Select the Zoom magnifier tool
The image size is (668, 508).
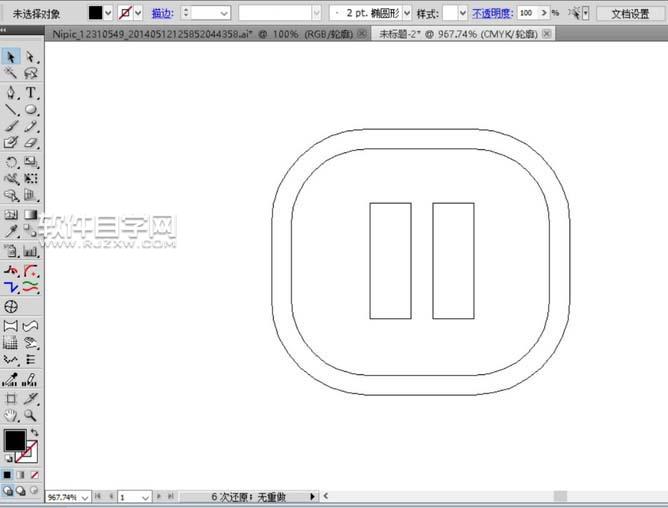pyautogui.click(x=31, y=415)
